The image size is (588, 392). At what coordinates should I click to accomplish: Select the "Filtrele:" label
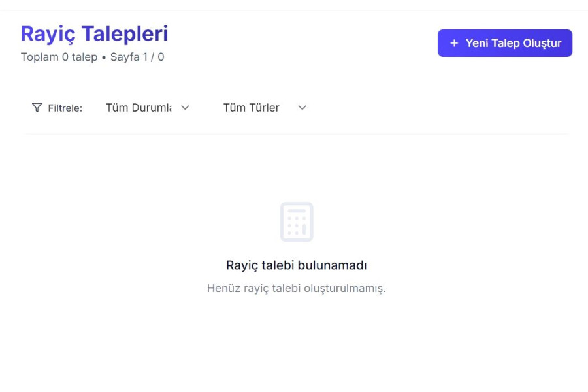pyautogui.click(x=65, y=108)
